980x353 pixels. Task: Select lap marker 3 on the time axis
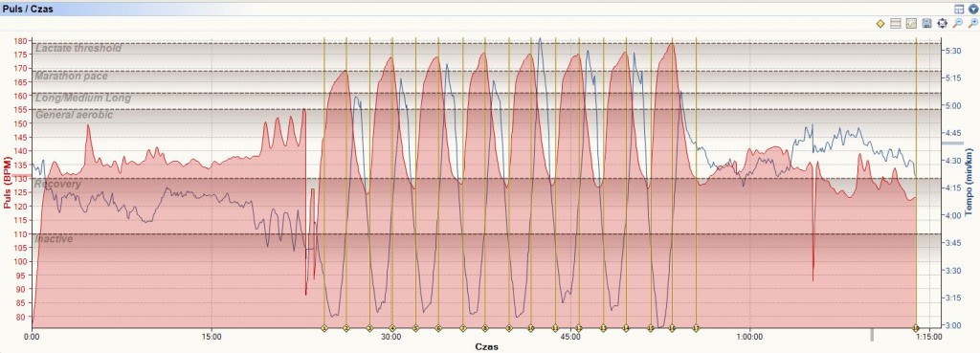(x=369, y=328)
